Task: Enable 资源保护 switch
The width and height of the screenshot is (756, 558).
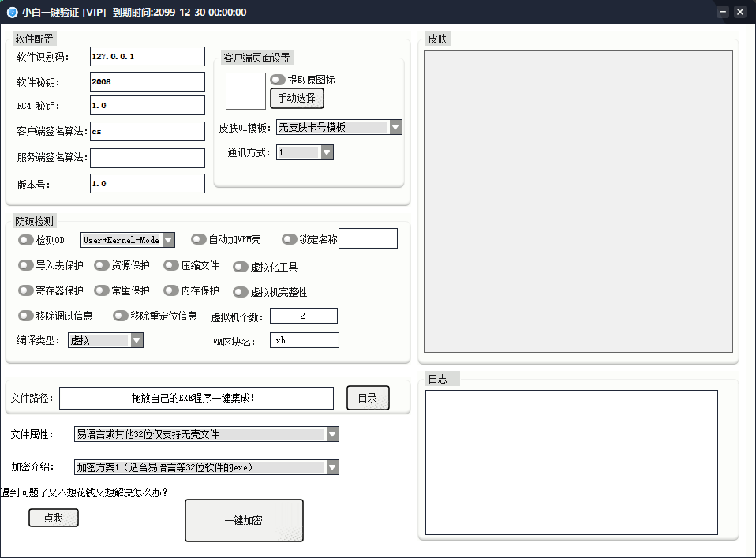Action: 102,266
